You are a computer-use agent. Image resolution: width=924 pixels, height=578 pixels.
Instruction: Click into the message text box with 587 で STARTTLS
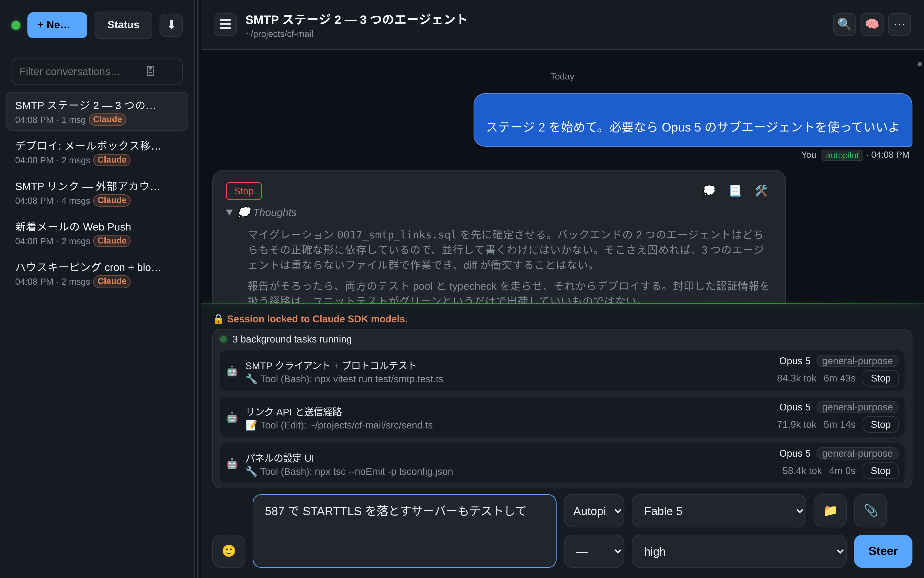pyautogui.click(x=404, y=531)
